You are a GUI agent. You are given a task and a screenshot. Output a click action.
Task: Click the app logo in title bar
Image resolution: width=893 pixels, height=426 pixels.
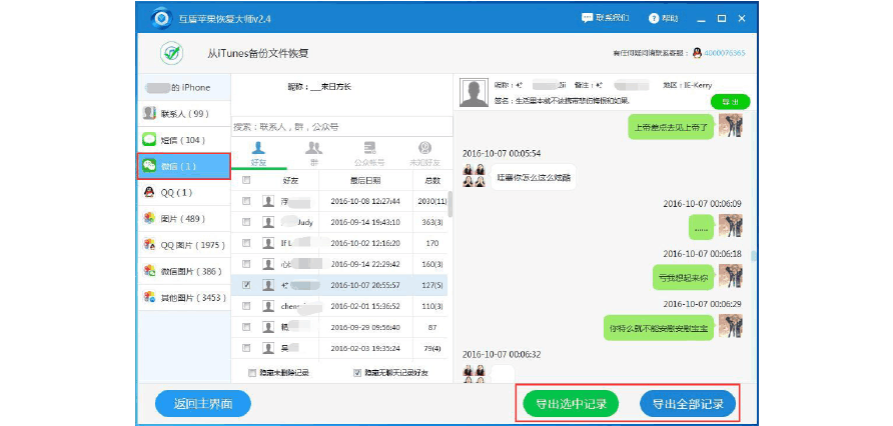click(x=162, y=18)
